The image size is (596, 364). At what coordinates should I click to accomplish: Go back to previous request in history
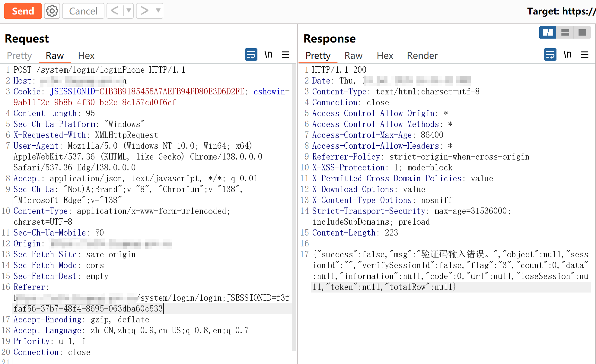coord(115,11)
